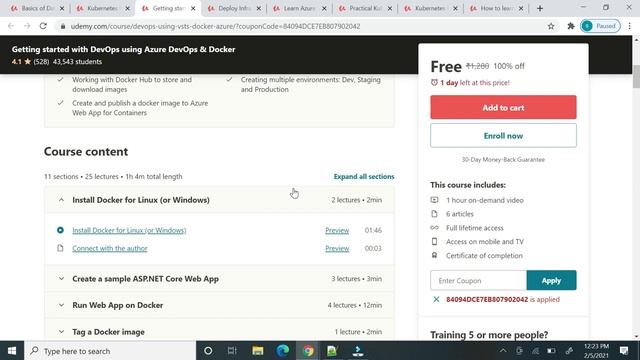This screenshot has width=640, height=360.
Task: Expand Run Web App on Docker section
Action: coord(219,305)
